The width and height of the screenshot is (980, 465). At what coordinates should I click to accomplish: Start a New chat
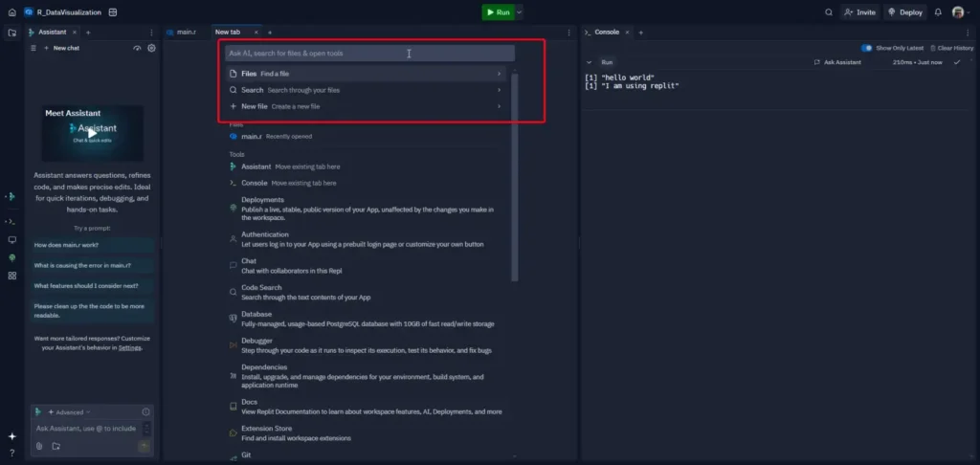(61, 48)
